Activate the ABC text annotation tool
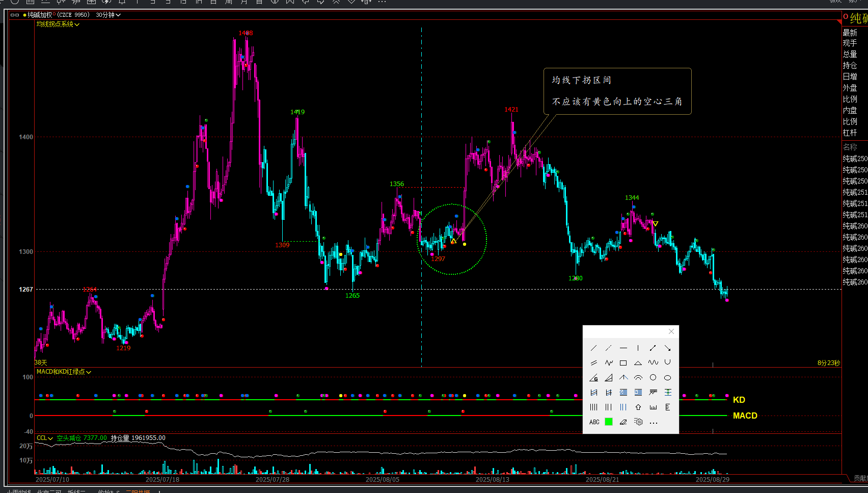Screen dimensions: 868x493 (x=594, y=422)
